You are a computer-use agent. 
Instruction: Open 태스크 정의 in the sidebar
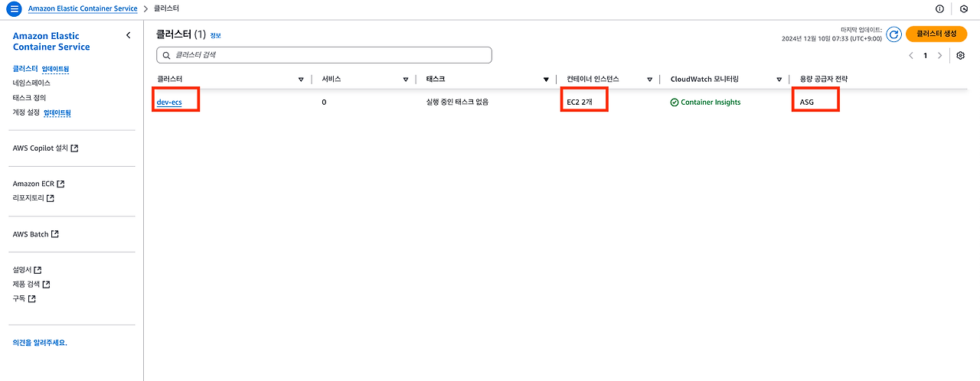(29, 98)
